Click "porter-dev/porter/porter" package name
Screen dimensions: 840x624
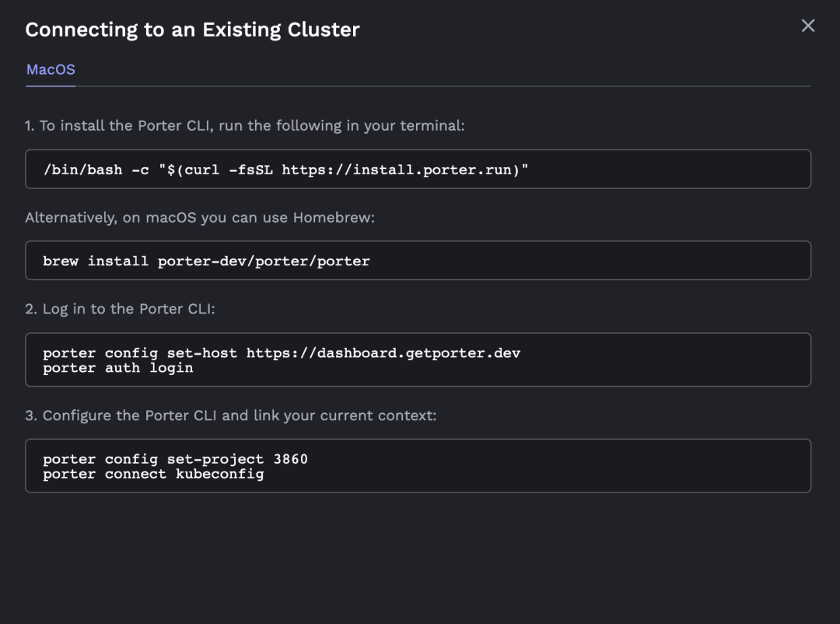264,261
